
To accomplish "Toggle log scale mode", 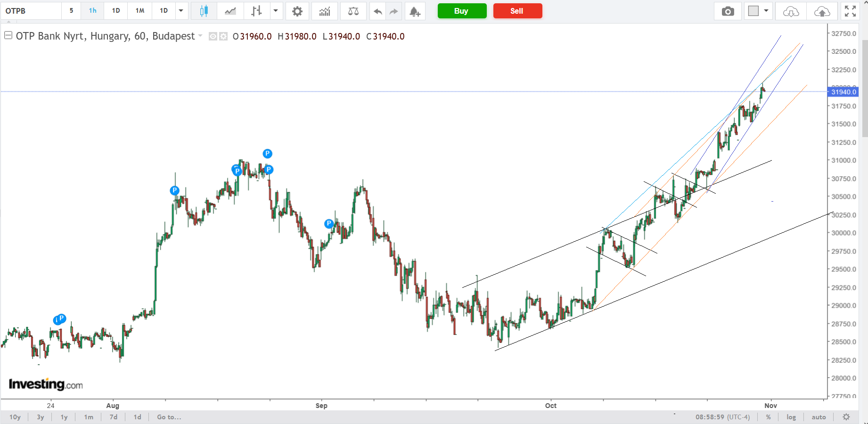I will 791,417.
